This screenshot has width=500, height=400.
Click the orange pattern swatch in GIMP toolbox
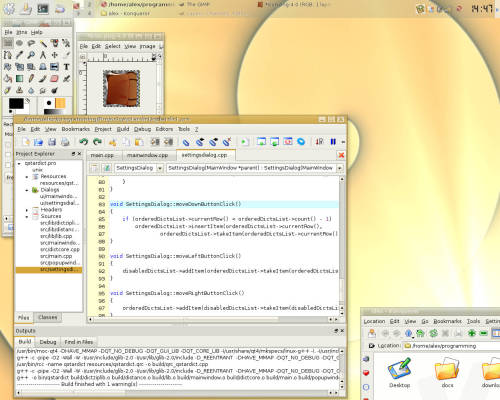(60, 103)
